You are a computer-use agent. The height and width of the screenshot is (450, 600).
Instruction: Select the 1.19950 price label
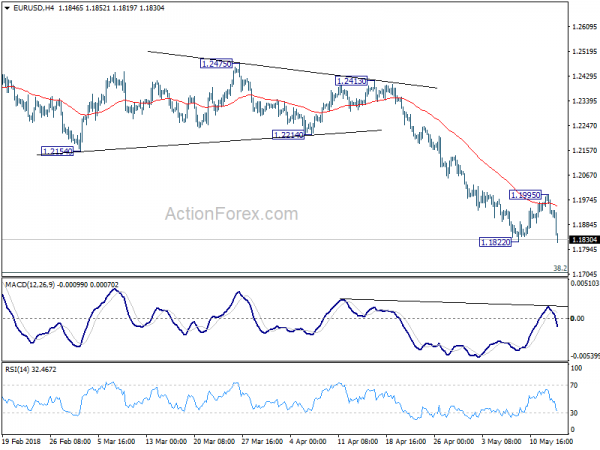click(x=525, y=195)
